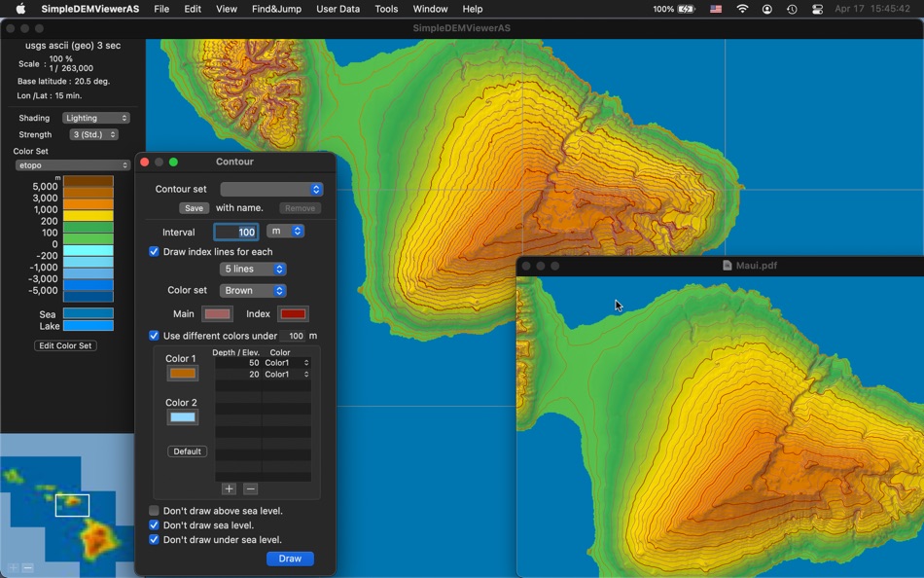Uncheck Don't draw sea level.

[x=154, y=524]
